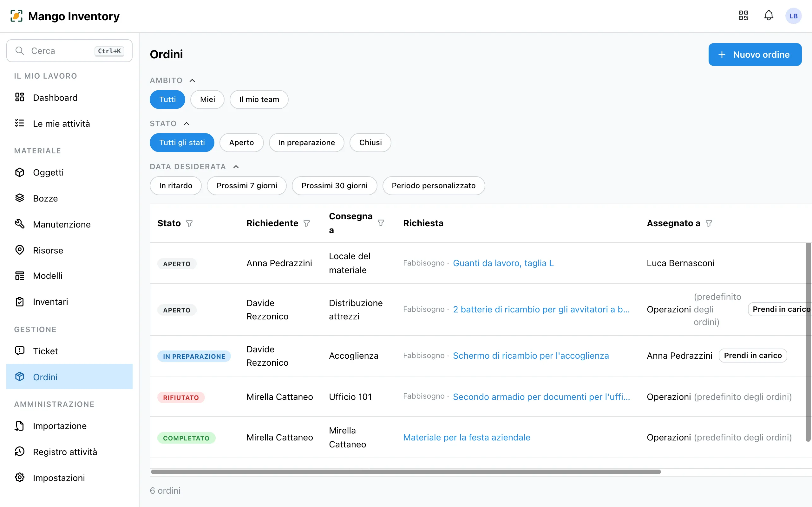Click the LB user avatar

point(793,16)
